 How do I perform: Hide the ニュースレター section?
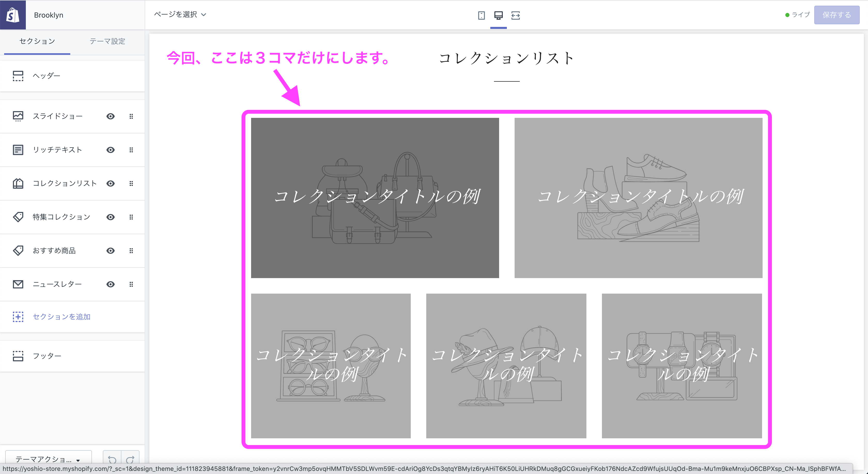(110, 284)
